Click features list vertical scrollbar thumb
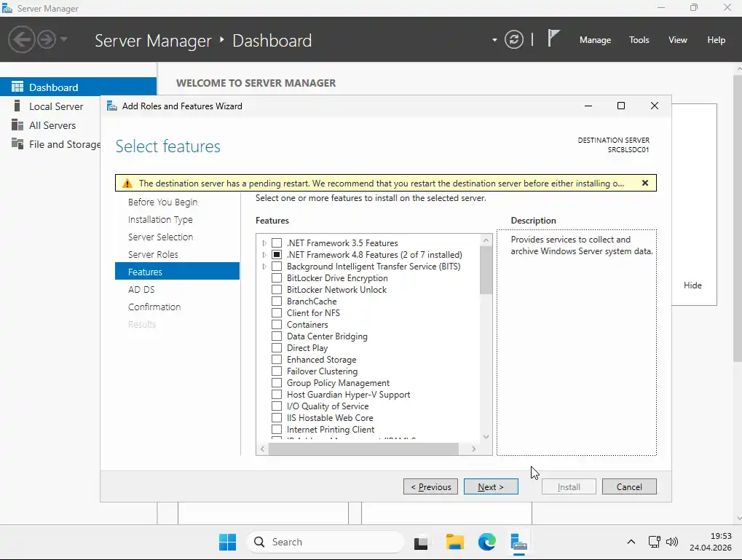 pos(486,270)
